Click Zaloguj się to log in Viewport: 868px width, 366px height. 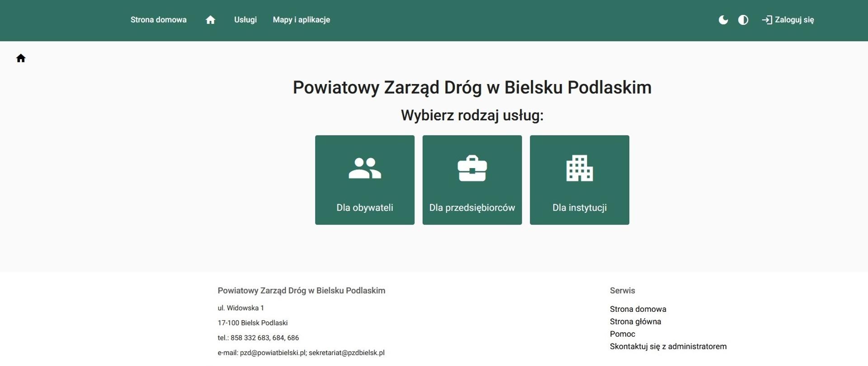788,20
